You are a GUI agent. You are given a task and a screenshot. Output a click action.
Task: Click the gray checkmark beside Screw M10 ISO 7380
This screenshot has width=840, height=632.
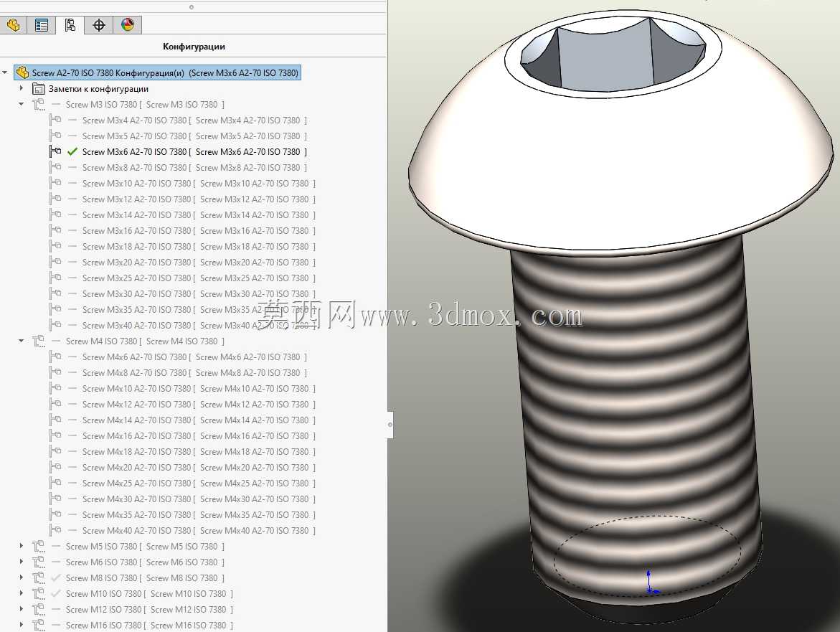pyautogui.click(x=56, y=594)
